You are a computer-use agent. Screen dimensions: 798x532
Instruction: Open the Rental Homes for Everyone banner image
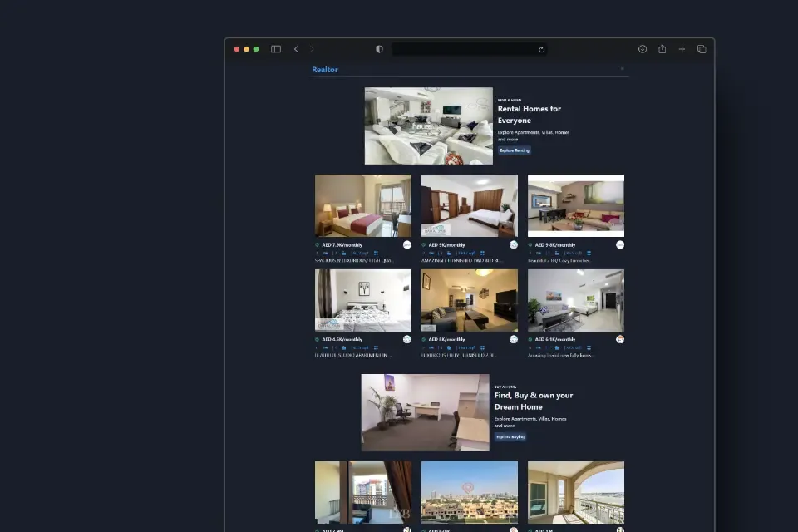pyautogui.click(x=429, y=126)
